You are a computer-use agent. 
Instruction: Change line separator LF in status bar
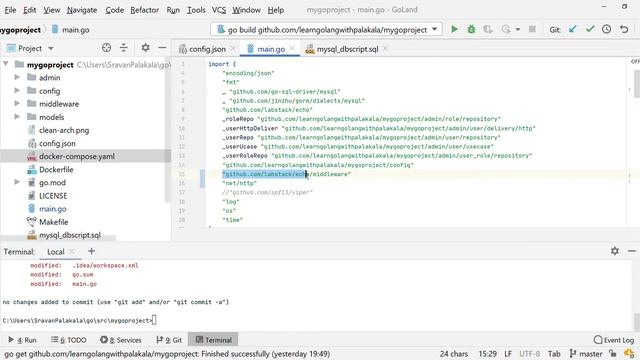point(508,353)
